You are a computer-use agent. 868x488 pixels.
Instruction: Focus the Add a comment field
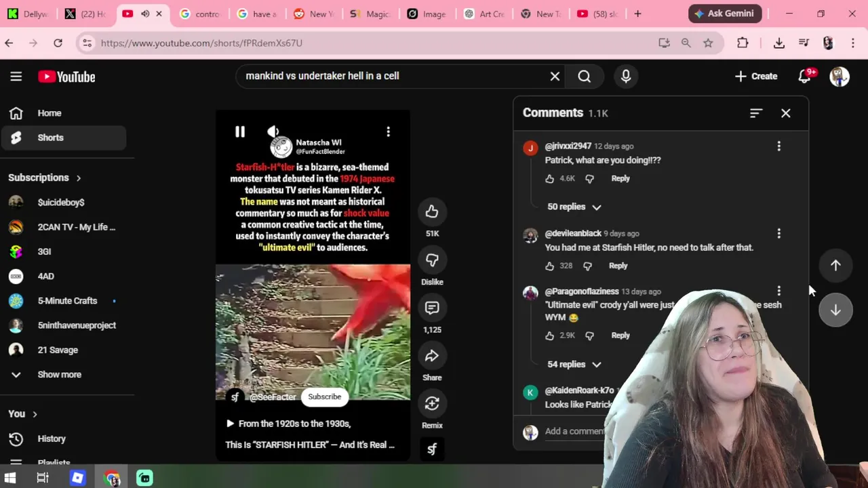pyautogui.click(x=574, y=431)
